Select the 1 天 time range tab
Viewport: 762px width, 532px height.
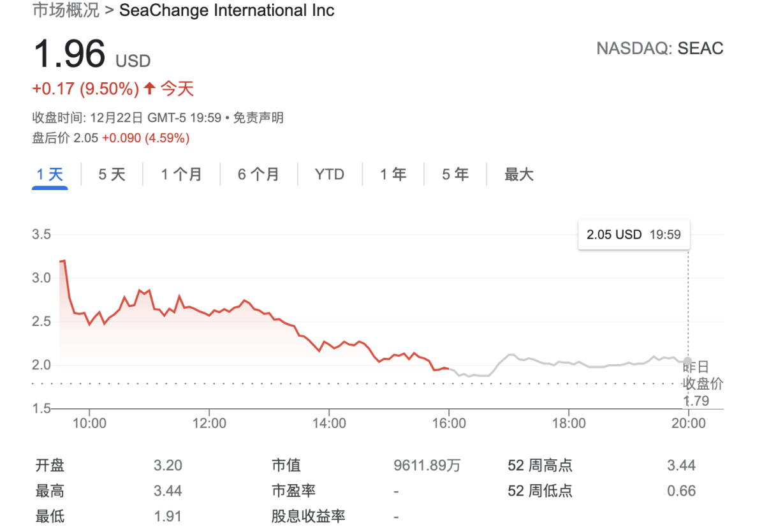[x=50, y=174]
